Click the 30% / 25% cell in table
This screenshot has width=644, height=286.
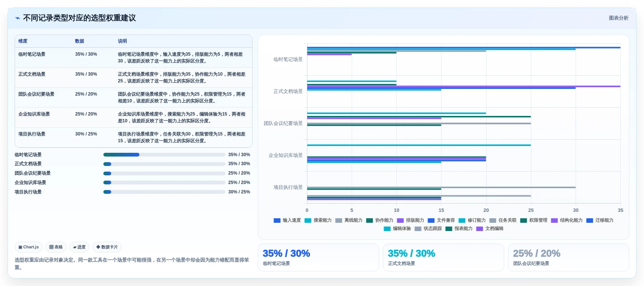(86, 134)
